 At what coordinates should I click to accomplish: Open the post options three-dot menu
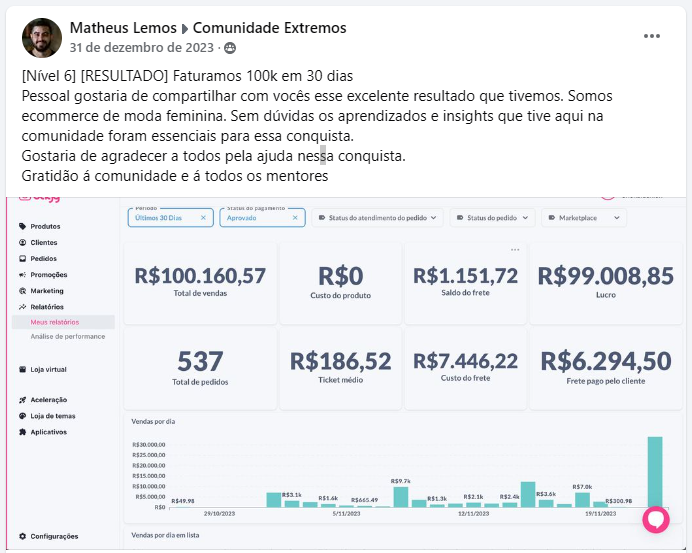[651, 36]
